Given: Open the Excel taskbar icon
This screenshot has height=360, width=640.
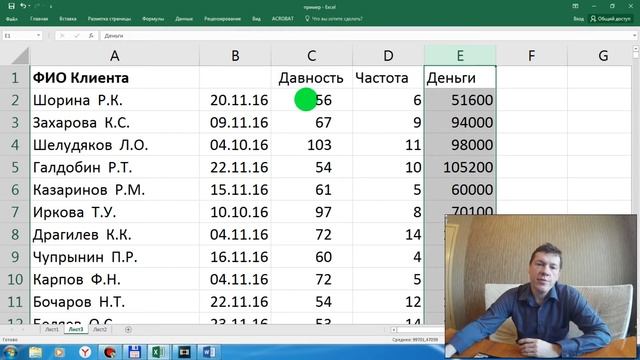Looking at the screenshot, I should pos(158,352).
